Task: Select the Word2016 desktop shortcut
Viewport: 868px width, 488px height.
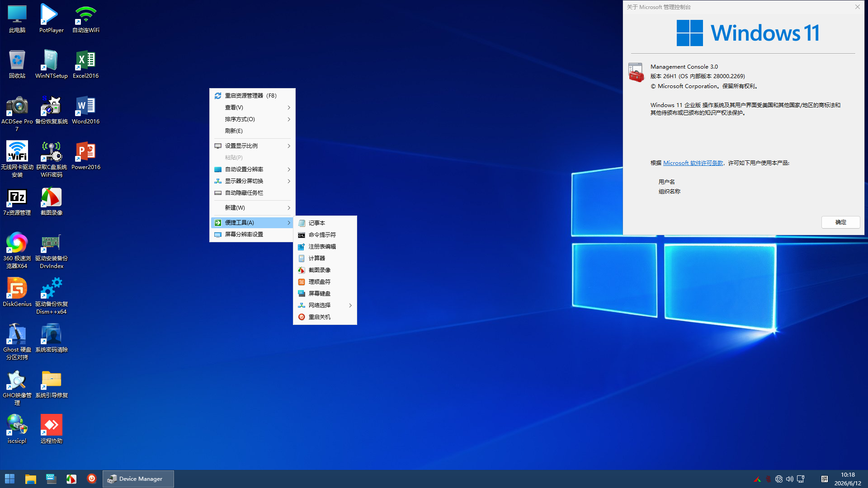Action: click(x=85, y=110)
